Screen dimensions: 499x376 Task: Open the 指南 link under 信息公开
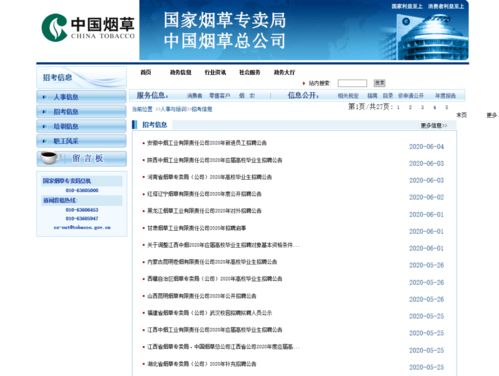pyautogui.click(x=372, y=96)
